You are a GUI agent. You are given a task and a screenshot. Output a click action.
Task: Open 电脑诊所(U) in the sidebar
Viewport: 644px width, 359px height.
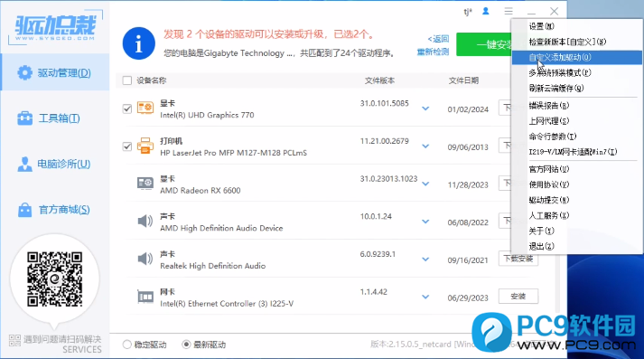point(55,164)
